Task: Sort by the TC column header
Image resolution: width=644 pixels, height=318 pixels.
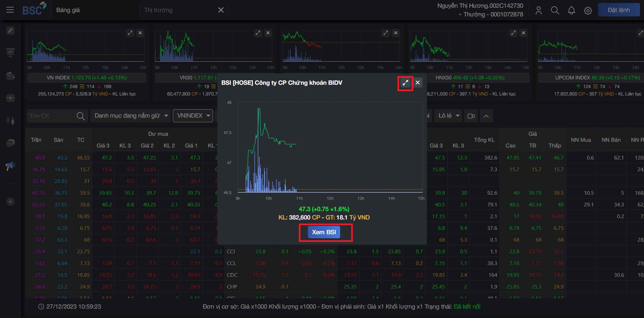Action: [x=81, y=140]
